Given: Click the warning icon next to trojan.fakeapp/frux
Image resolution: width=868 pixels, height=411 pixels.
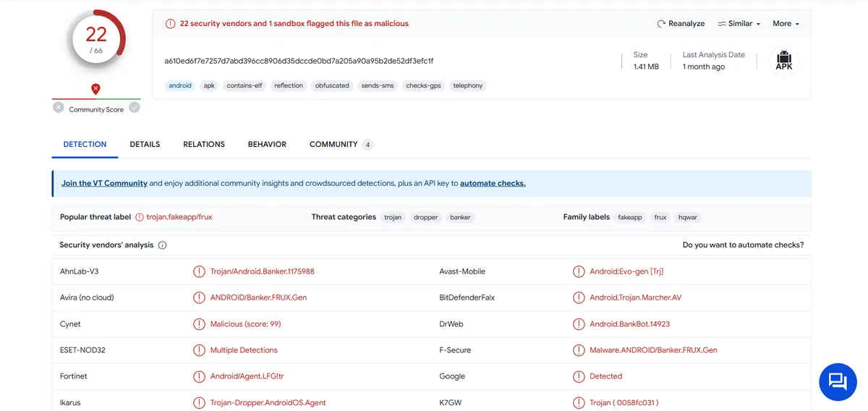Looking at the screenshot, I should (140, 217).
